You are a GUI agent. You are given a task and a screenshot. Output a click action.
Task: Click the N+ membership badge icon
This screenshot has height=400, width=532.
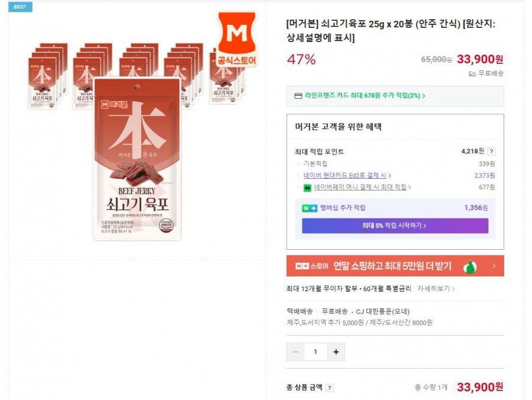coord(309,208)
